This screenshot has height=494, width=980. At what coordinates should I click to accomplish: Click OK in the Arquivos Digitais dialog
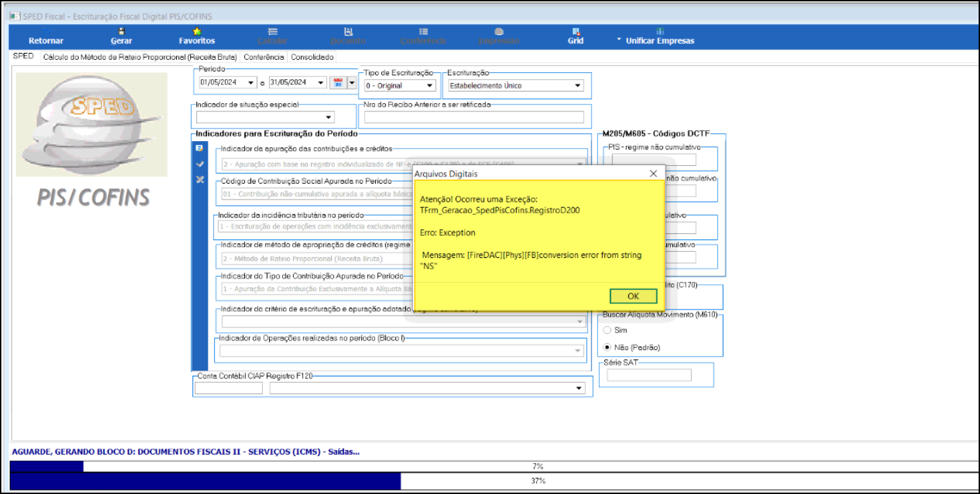(x=633, y=296)
